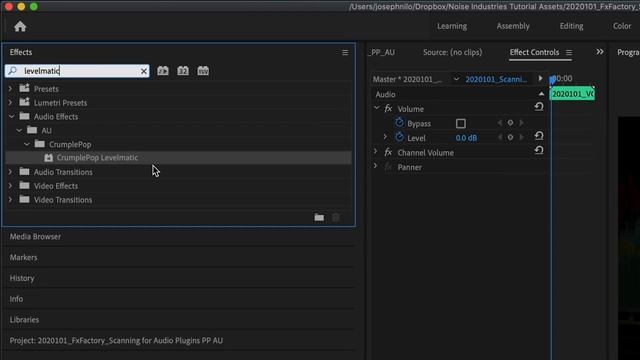Select the Source (no clips) tab
Image resolution: width=640 pixels, height=360 pixels.
[x=452, y=52]
